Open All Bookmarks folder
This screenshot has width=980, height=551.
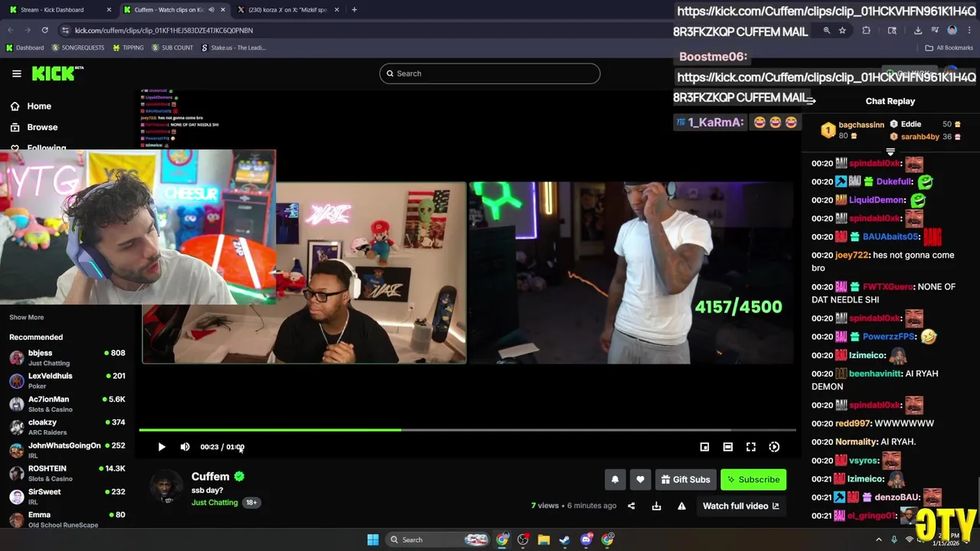click(949, 47)
